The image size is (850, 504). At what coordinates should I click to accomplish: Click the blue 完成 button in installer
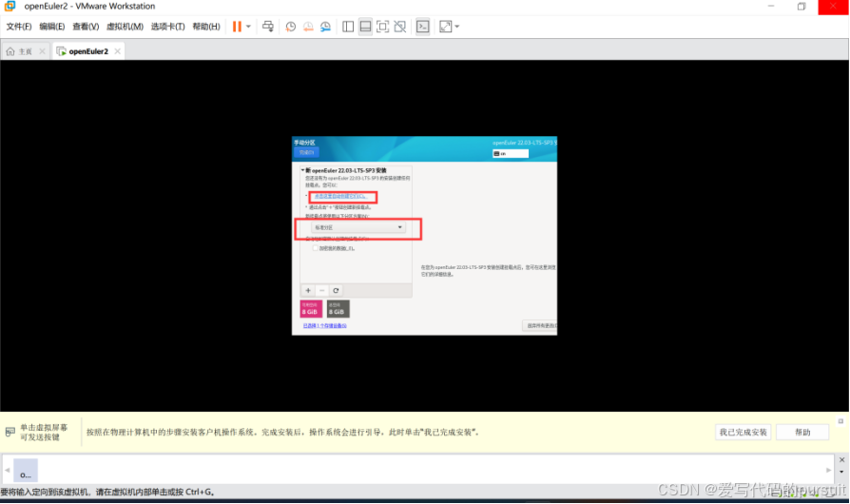[306, 152]
